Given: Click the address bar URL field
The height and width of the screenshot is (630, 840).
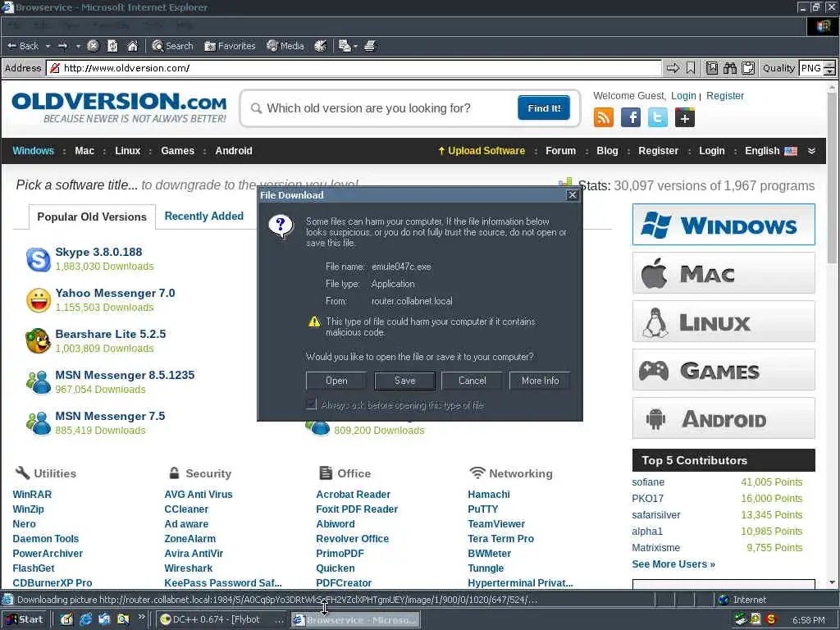Looking at the screenshot, I should coord(354,68).
